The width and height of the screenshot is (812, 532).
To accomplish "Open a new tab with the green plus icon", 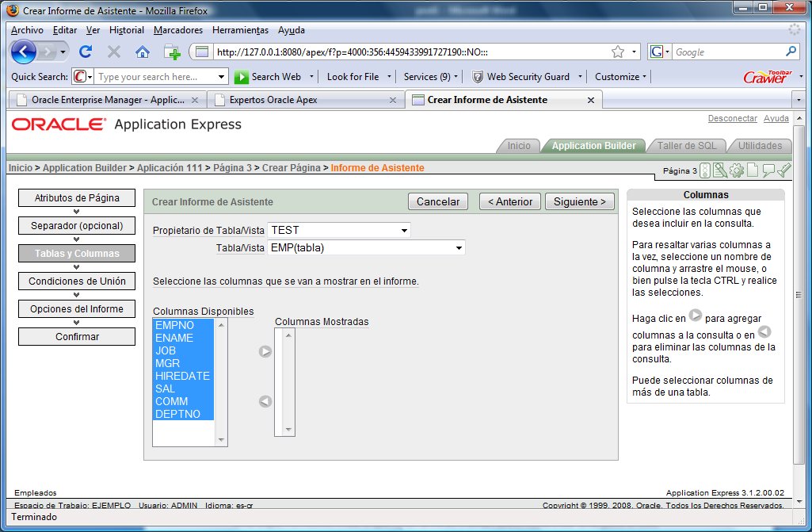I will 172,52.
